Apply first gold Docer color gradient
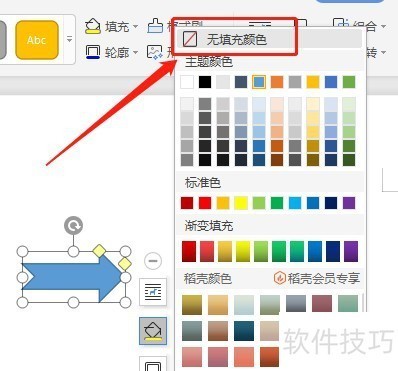Viewport: 398px width, 371px height. point(192,305)
